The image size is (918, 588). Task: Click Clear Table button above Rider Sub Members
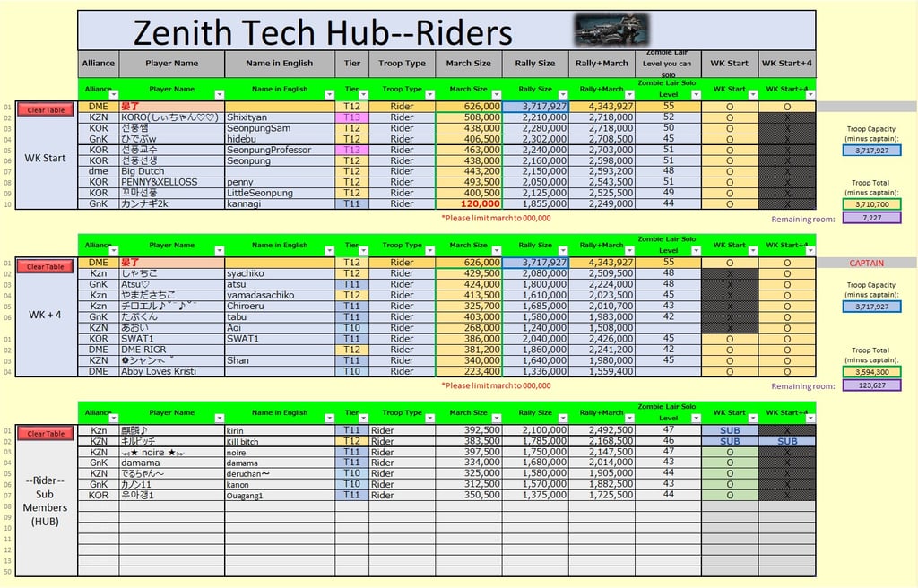46,434
